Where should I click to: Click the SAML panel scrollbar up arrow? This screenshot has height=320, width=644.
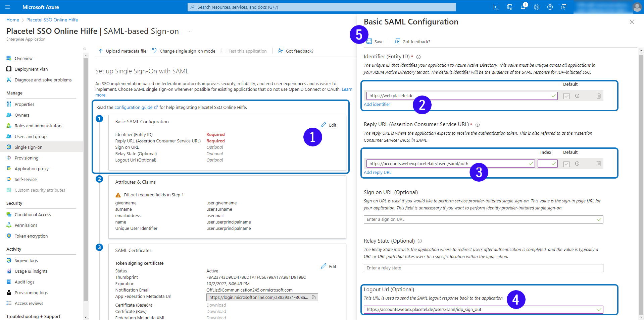coord(641,51)
